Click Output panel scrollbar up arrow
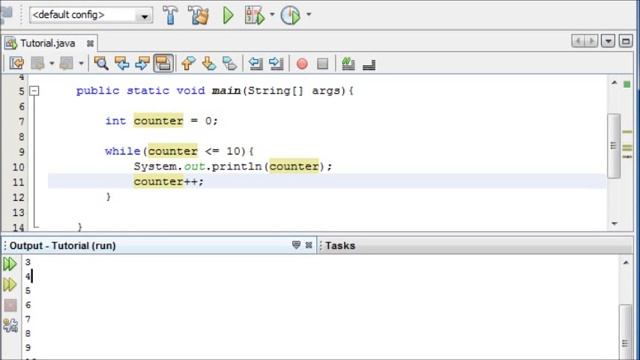 tap(626, 263)
